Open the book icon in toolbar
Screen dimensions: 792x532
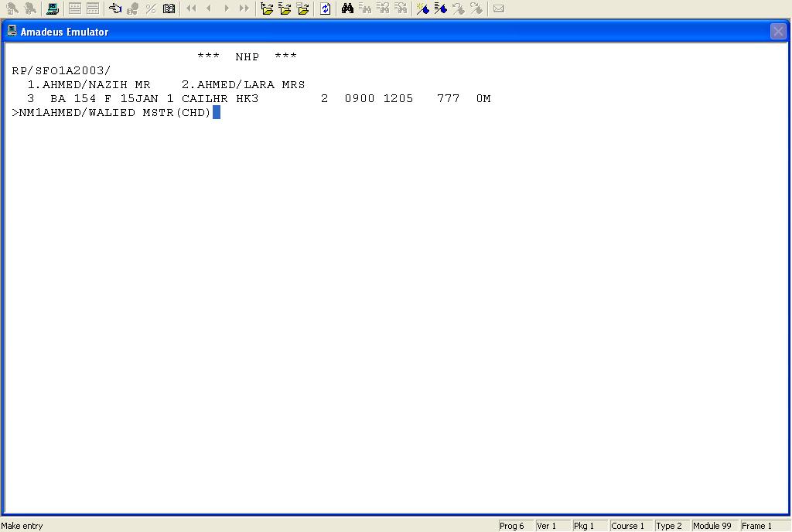pyautogui.click(x=169, y=9)
